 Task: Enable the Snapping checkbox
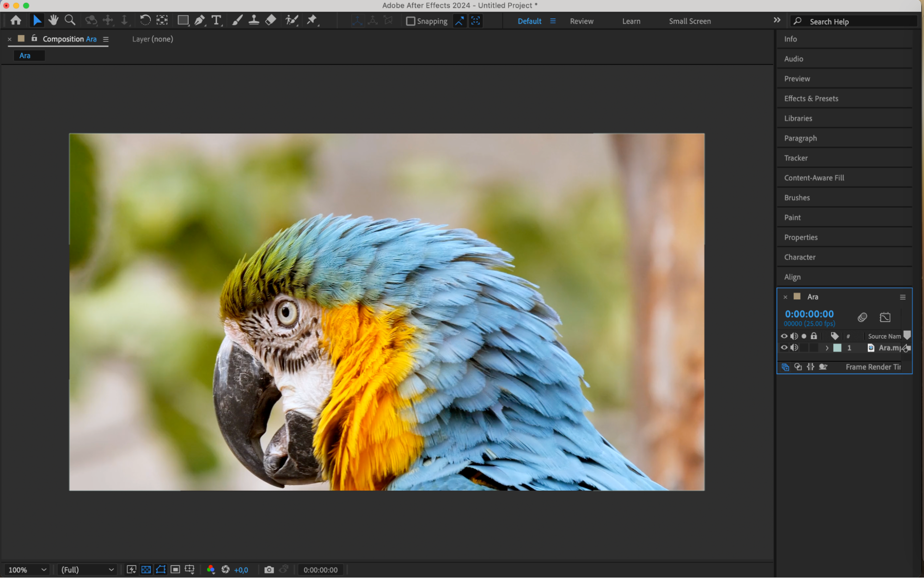point(410,21)
